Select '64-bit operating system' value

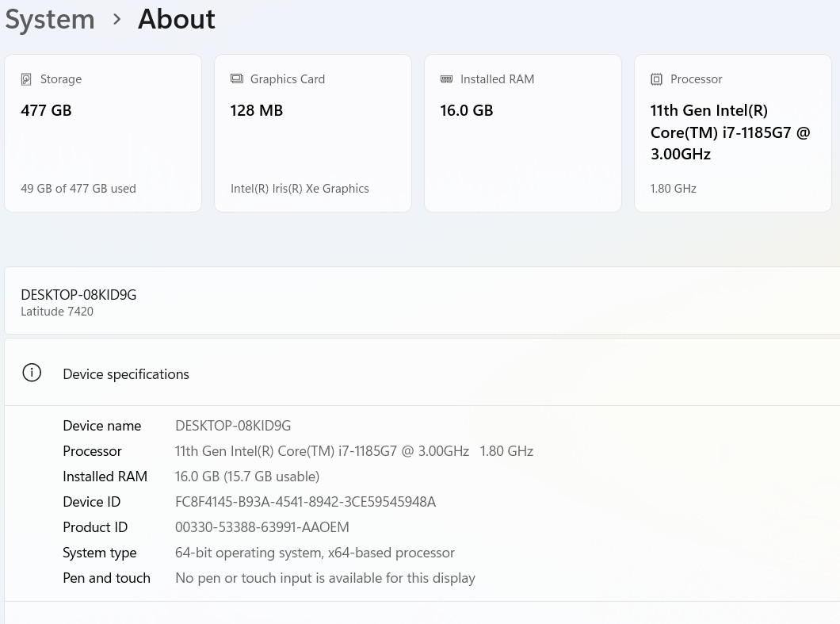tap(315, 553)
